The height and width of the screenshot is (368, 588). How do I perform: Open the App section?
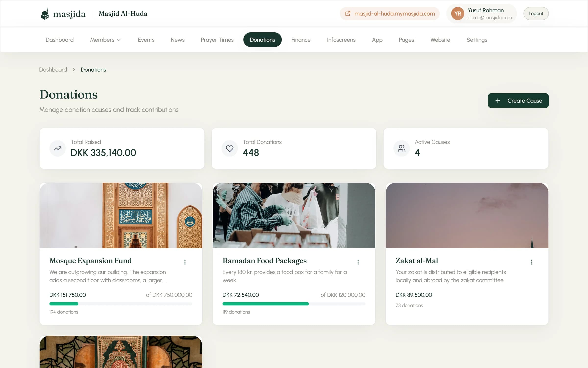377,40
